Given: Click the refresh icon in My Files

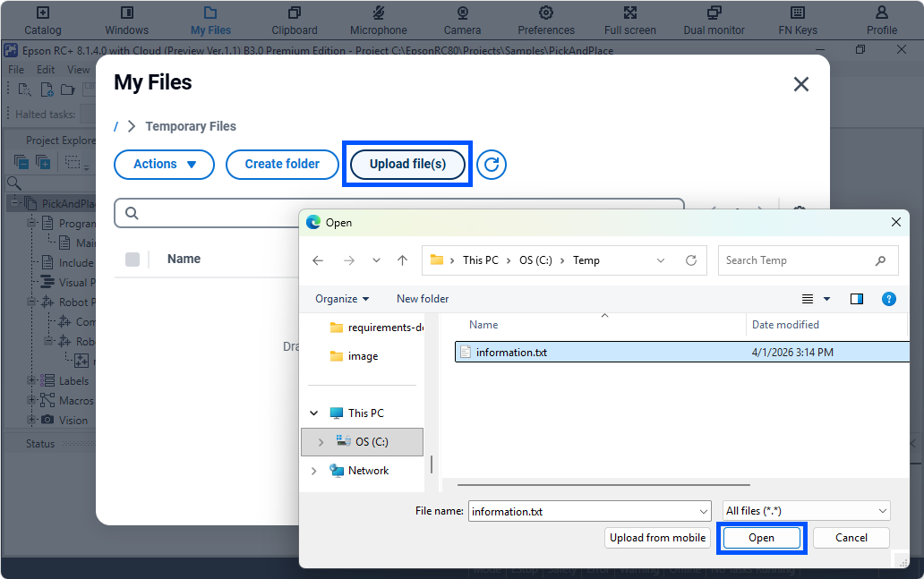Looking at the screenshot, I should (x=492, y=165).
